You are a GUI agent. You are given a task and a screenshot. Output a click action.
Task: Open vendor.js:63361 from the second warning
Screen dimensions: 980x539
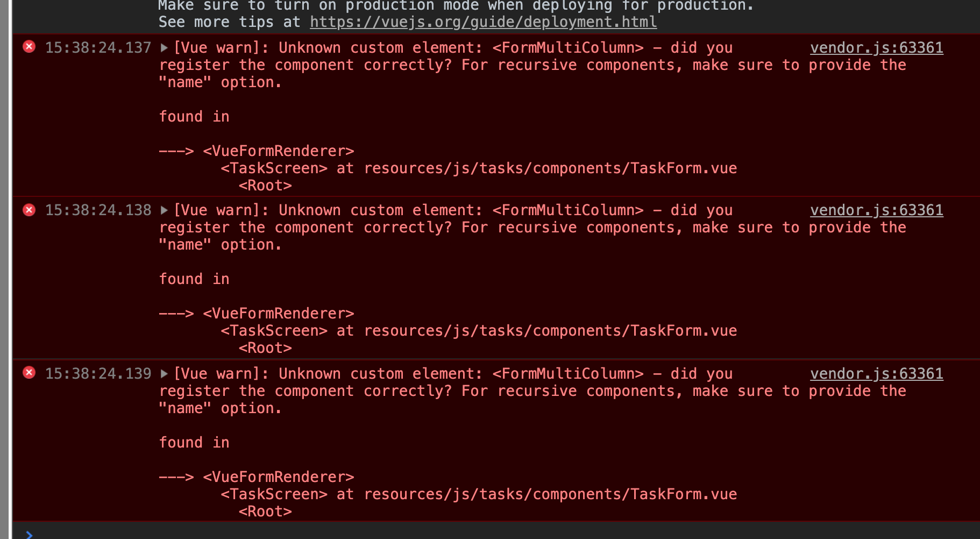pos(876,210)
